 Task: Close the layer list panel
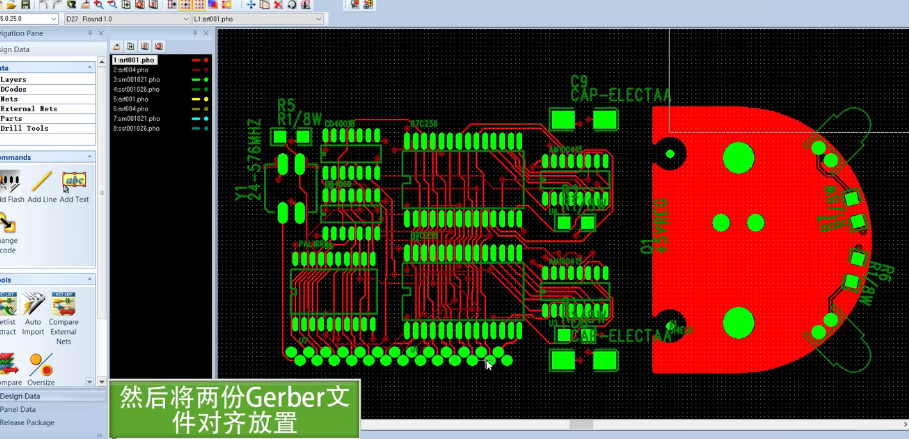(x=206, y=34)
